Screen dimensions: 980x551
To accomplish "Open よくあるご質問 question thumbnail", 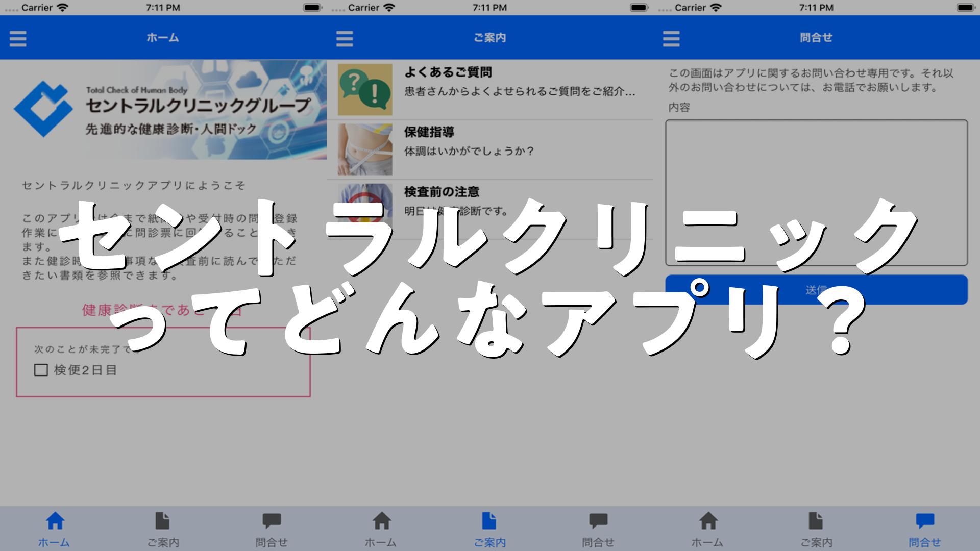I will pyautogui.click(x=365, y=89).
